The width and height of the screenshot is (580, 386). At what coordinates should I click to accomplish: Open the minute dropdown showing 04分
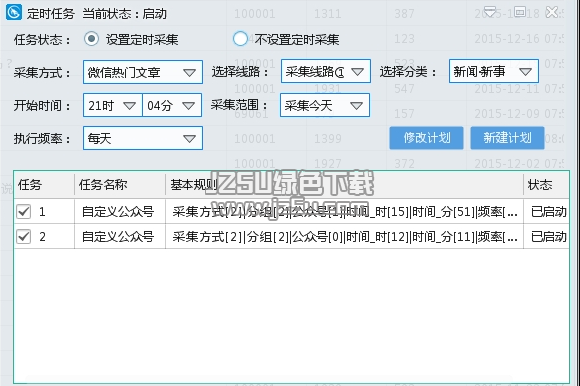pyautogui.click(x=172, y=105)
